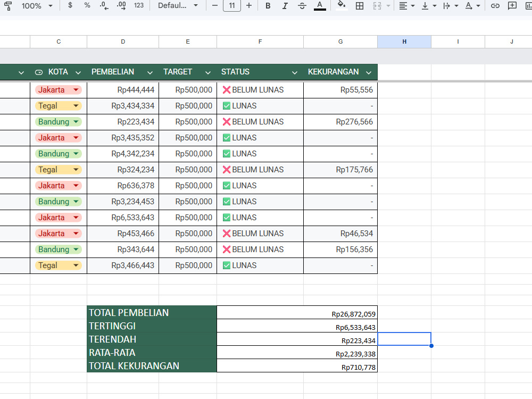The height and width of the screenshot is (399, 532).
Task: Select the TOTAL KEKURANGAN label cell
Action: tap(152, 366)
